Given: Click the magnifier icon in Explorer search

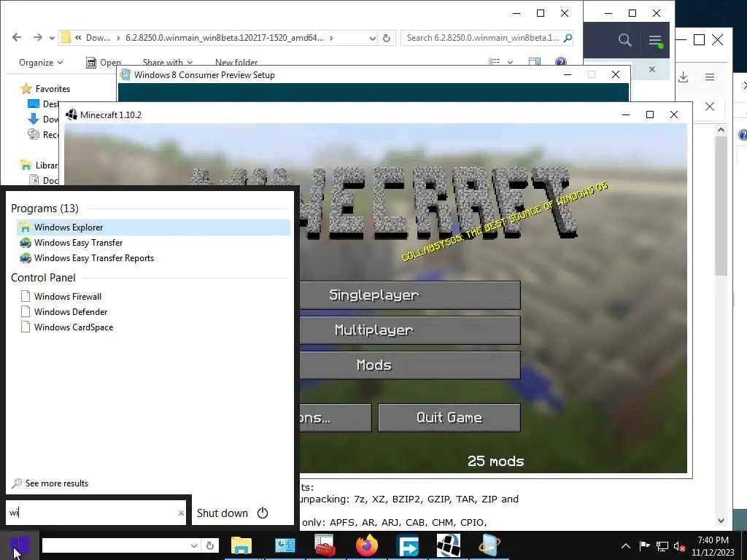Looking at the screenshot, I should pos(568,38).
